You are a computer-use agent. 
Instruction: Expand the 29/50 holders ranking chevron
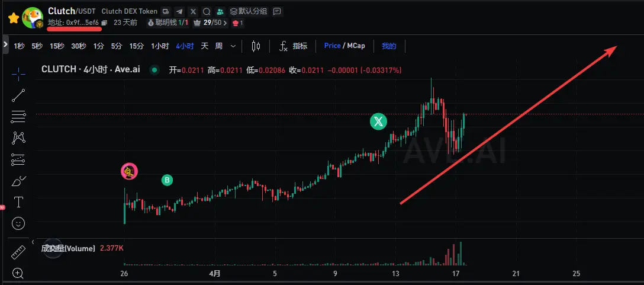tap(225, 23)
